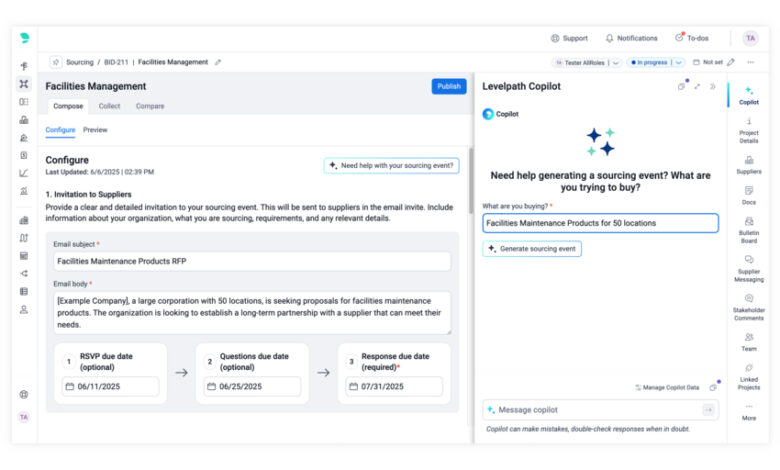The width and height of the screenshot is (780, 470).
Task: Open the Docs panel icon
Action: (748, 193)
